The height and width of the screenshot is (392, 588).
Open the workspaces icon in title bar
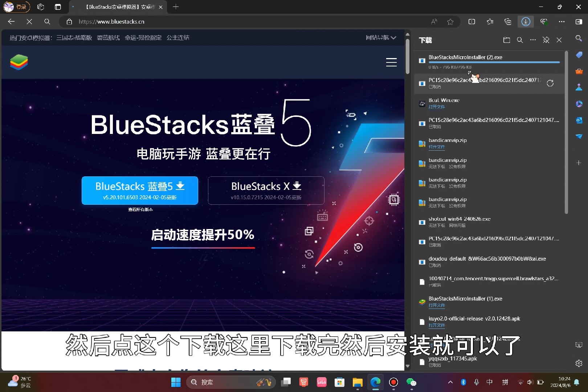pyautogui.click(x=41, y=7)
